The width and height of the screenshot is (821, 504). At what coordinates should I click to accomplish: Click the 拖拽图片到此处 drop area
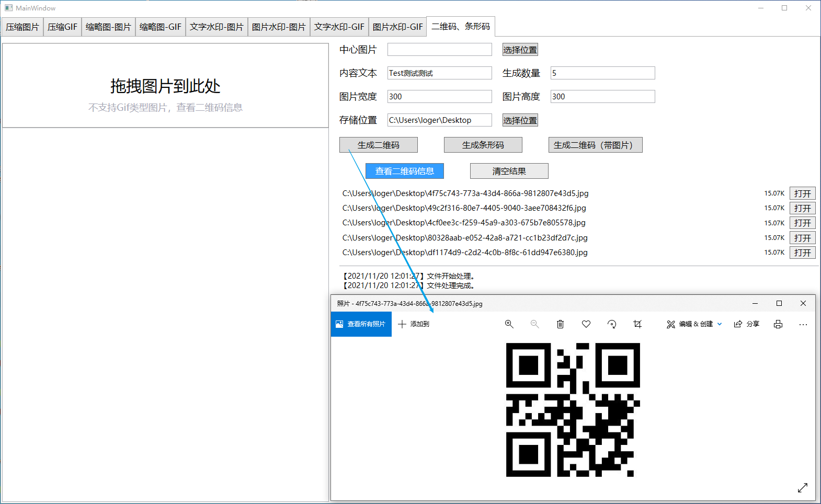click(165, 85)
